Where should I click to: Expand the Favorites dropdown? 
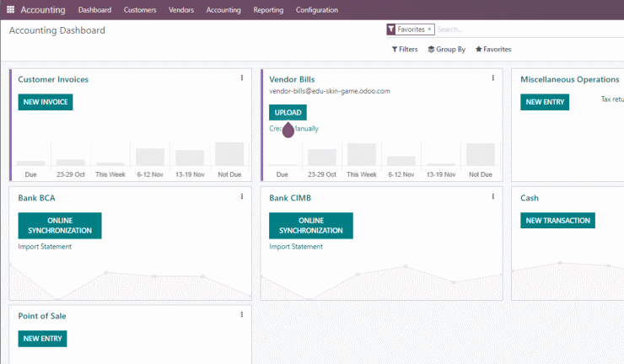click(493, 50)
